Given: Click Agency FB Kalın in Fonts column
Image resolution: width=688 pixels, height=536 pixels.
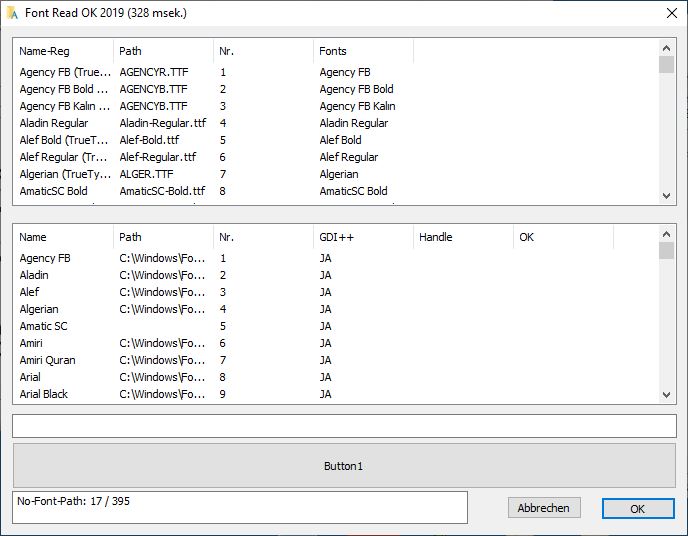Looking at the screenshot, I should coord(358,107).
